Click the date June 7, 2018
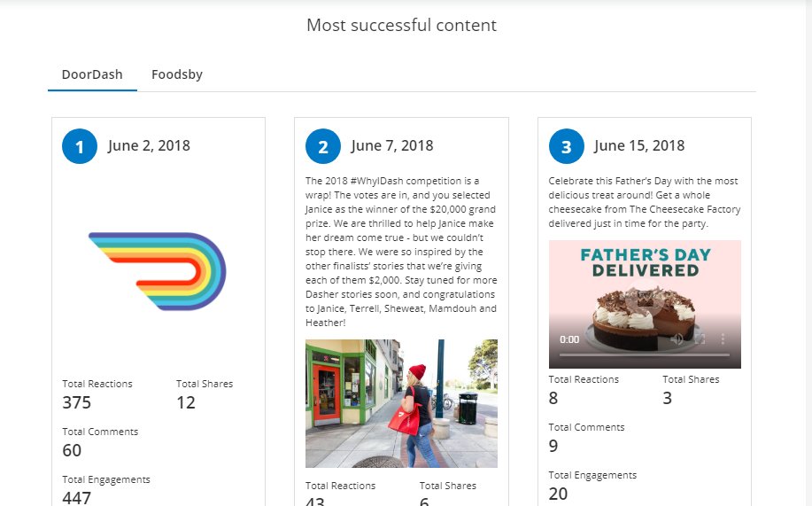The image size is (812, 506). pyautogui.click(x=392, y=145)
